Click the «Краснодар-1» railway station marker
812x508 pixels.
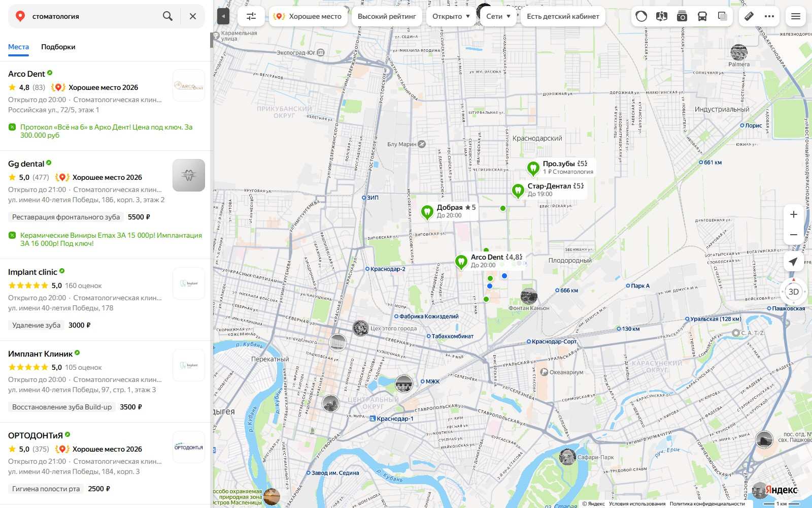[x=373, y=419]
